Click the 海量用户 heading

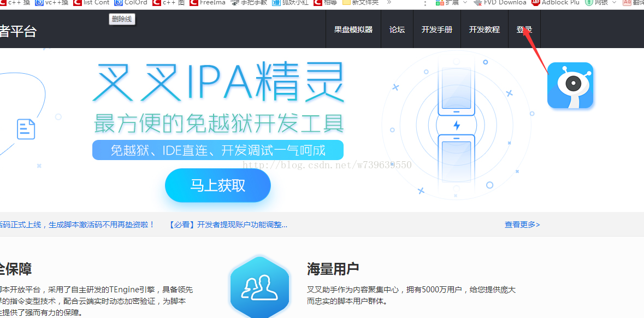(333, 269)
